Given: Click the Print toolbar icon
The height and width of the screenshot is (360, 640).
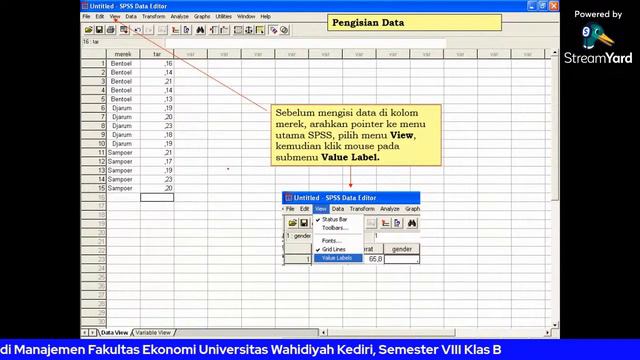Looking at the screenshot, I should [x=110, y=30].
